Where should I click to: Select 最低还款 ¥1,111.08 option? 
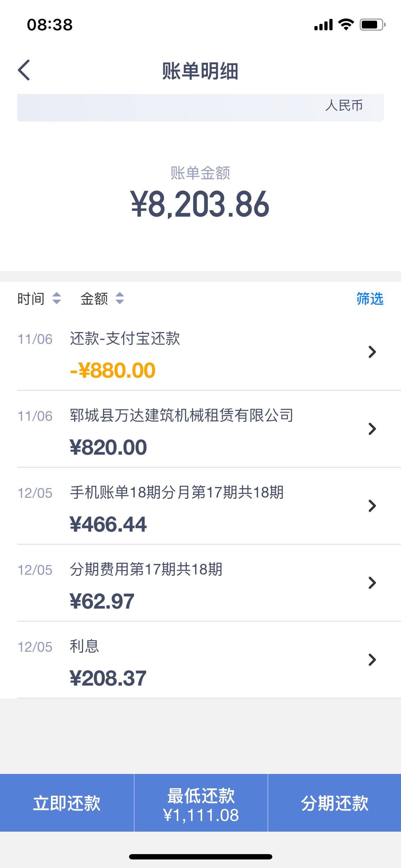point(201,803)
